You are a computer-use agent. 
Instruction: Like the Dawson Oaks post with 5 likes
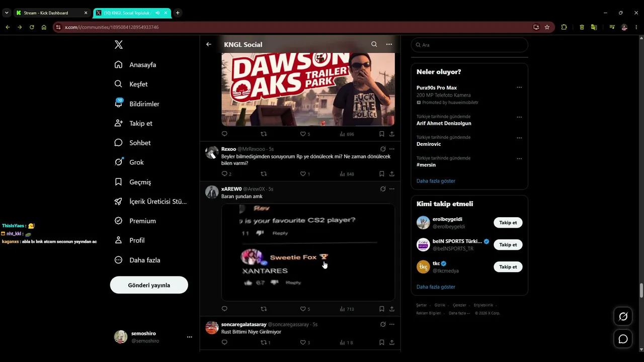pos(305,134)
